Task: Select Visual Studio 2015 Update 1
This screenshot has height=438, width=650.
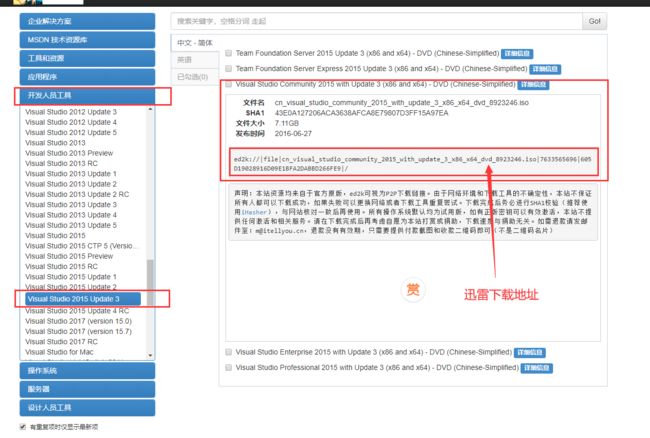Action: (x=71, y=277)
